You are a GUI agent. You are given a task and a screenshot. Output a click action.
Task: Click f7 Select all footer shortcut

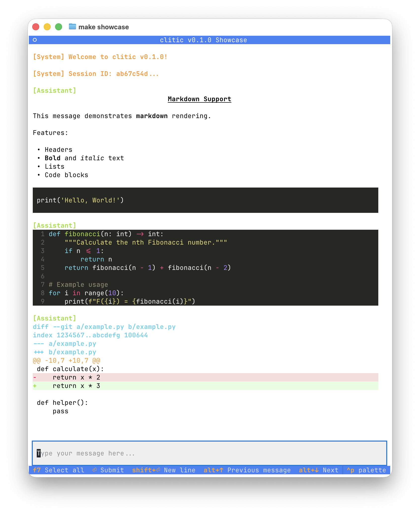pyautogui.click(x=59, y=470)
